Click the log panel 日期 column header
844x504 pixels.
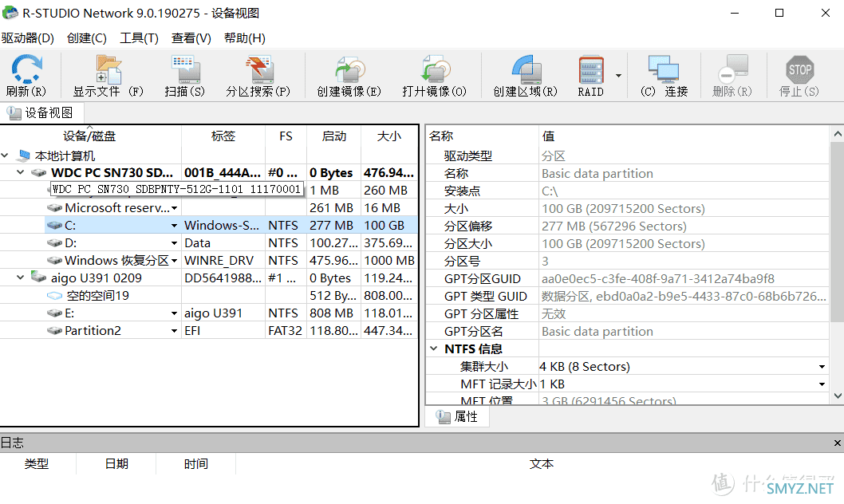click(116, 463)
